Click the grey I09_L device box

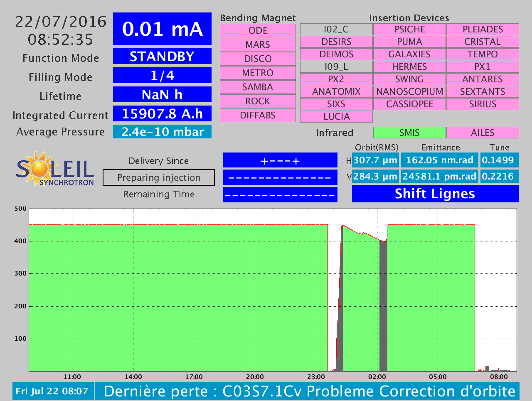336,67
